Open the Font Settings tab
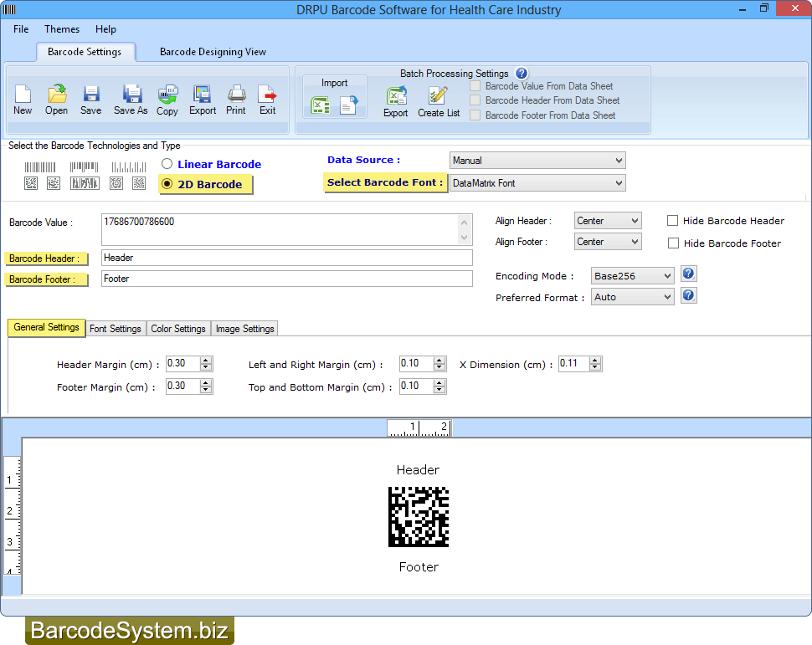This screenshot has height=645, width=812. coord(116,329)
